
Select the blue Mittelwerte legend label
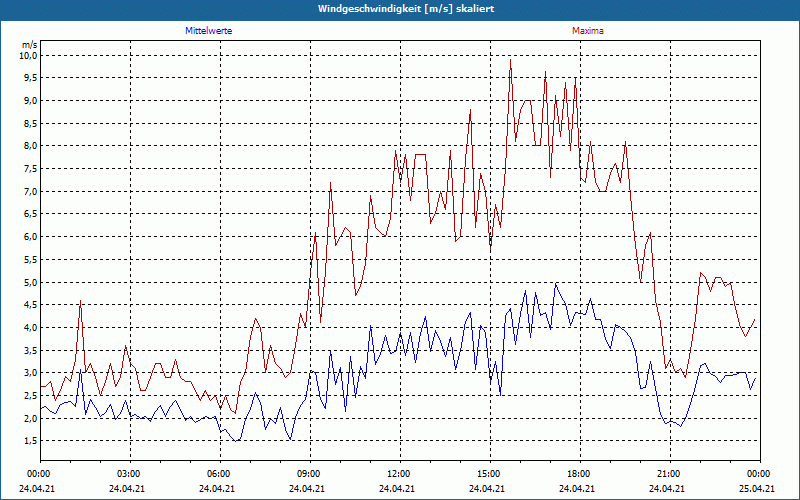pyautogui.click(x=209, y=31)
